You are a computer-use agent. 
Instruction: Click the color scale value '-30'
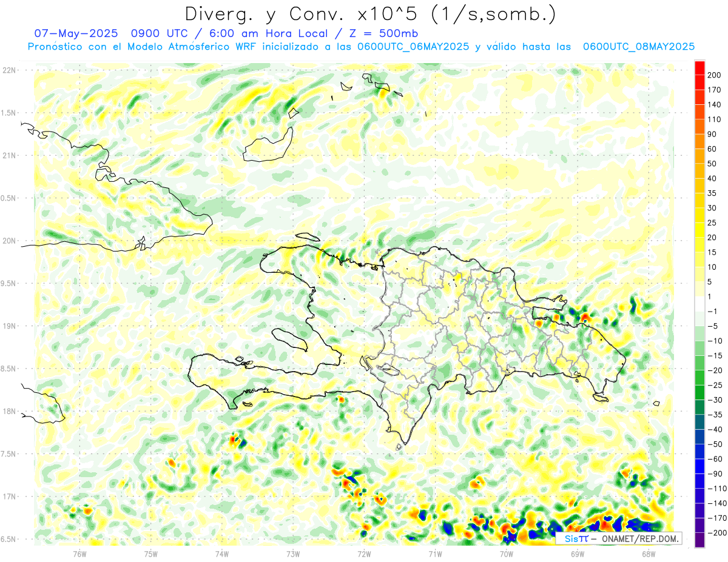coord(716,400)
